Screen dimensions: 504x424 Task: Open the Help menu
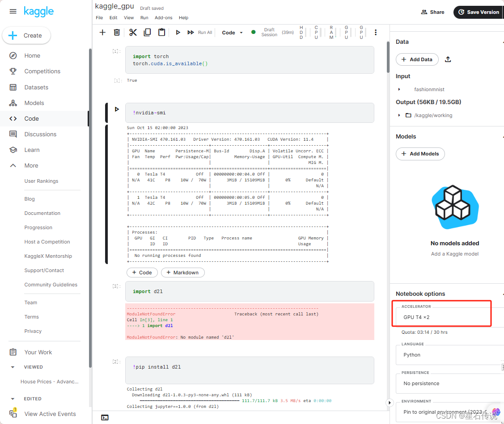tap(183, 18)
